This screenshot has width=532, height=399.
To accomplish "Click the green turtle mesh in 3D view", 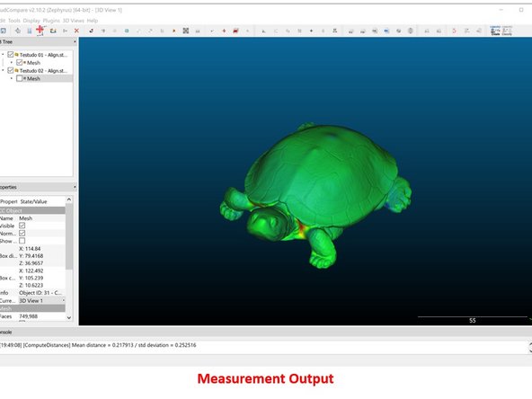I will click(x=318, y=190).
